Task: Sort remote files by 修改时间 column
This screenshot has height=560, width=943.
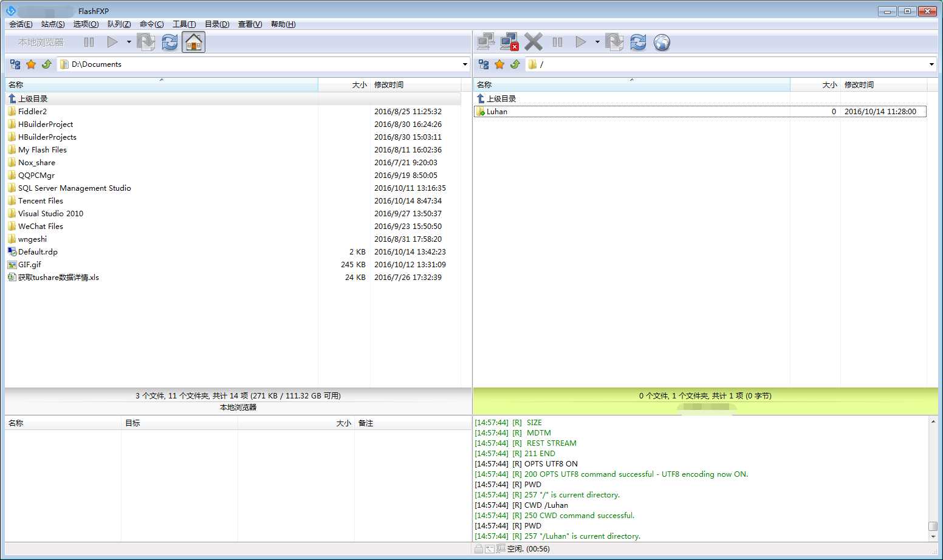Action: pos(884,85)
